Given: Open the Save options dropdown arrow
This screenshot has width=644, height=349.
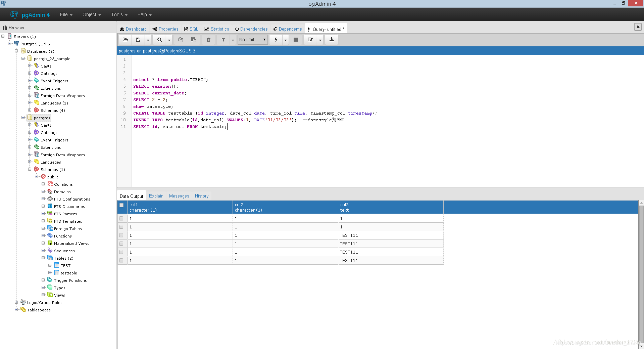Looking at the screenshot, I should pyautogui.click(x=148, y=40).
